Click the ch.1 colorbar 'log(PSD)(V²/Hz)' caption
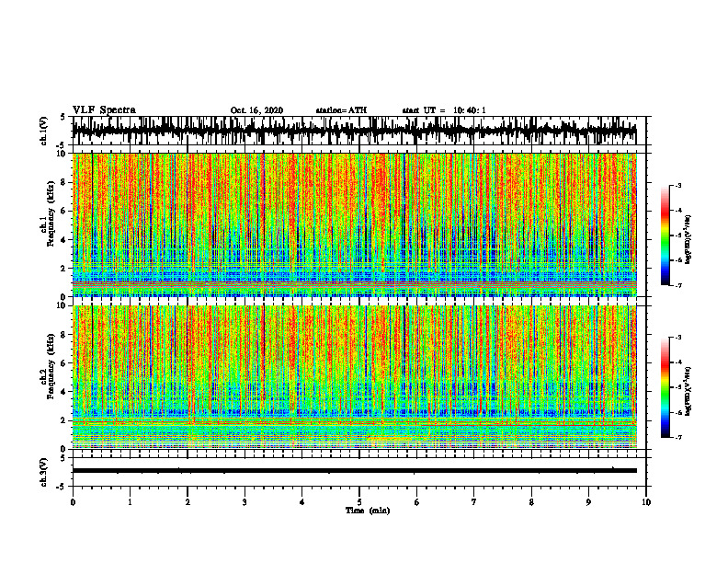The height and width of the screenshot is (563, 728). point(688,239)
